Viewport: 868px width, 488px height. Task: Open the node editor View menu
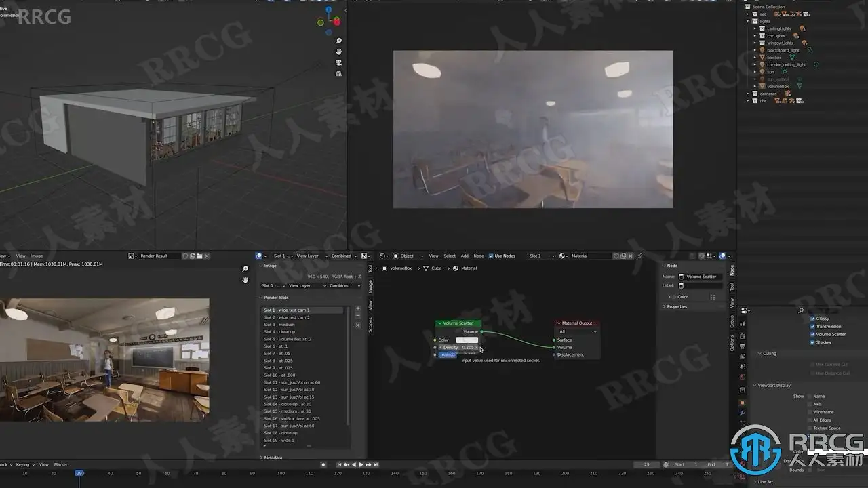pos(433,256)
